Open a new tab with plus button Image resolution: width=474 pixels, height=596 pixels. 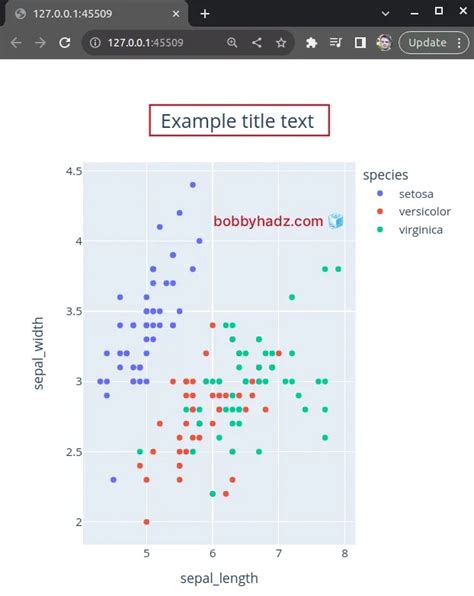click(x=205, y=14)
